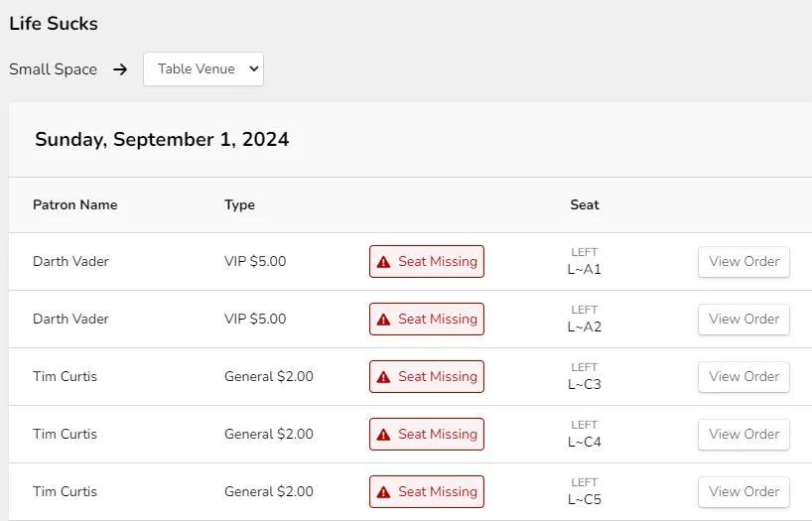Click Seat Missing badge for seat L~C3

[427, 376]
